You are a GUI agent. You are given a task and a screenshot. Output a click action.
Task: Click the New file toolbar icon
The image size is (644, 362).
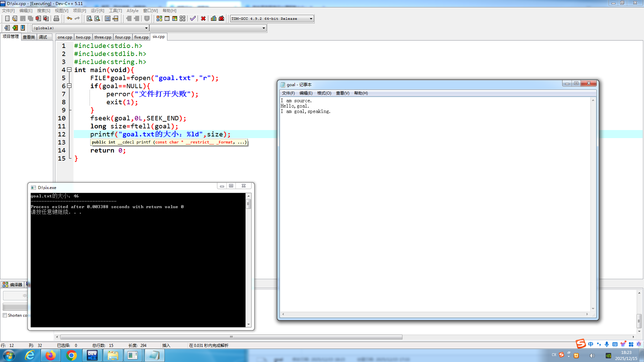(x=7, y=18)
